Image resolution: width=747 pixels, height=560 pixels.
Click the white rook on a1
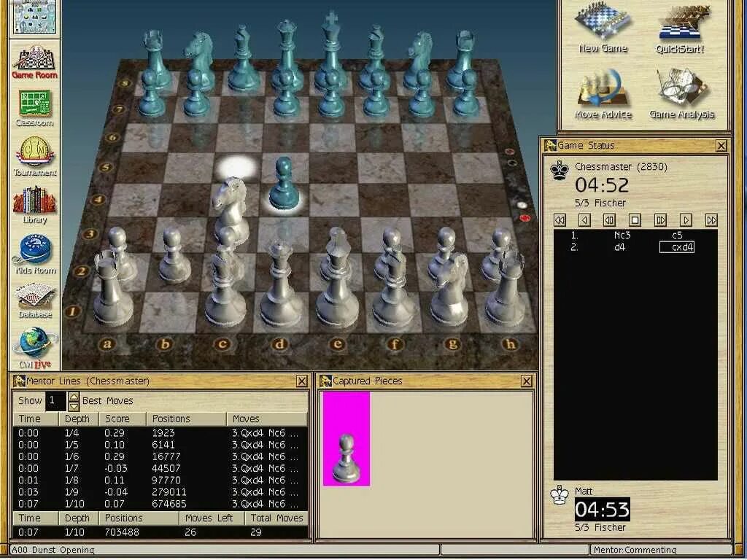[x=112, y=288]
